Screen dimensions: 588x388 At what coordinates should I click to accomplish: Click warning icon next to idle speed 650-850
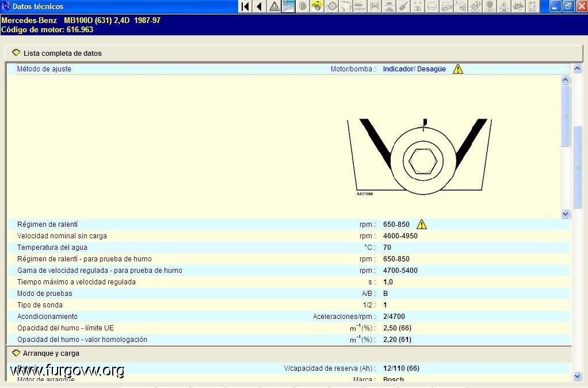[x=422, y=224]
